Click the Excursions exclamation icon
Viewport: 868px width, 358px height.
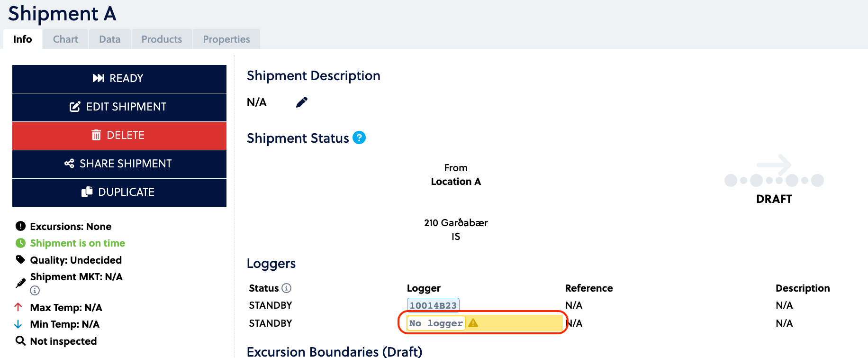tap(20, 226)
